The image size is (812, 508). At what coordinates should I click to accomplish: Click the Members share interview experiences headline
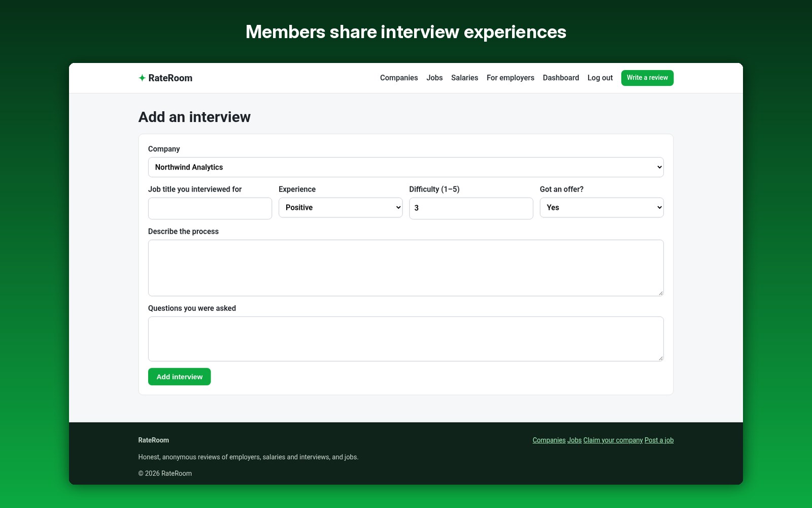pyautogui.click(x=406, y=31)
